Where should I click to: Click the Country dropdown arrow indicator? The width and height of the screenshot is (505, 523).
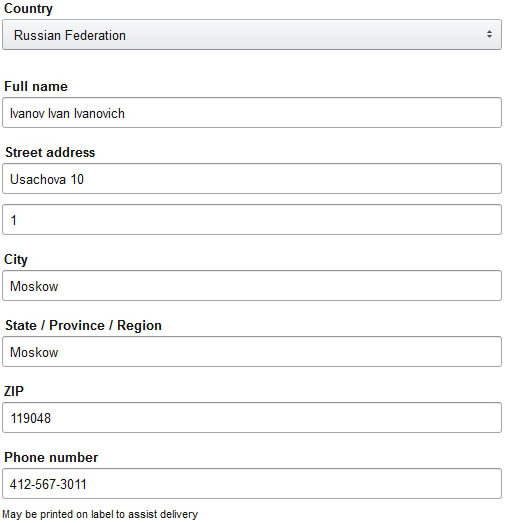489,34
